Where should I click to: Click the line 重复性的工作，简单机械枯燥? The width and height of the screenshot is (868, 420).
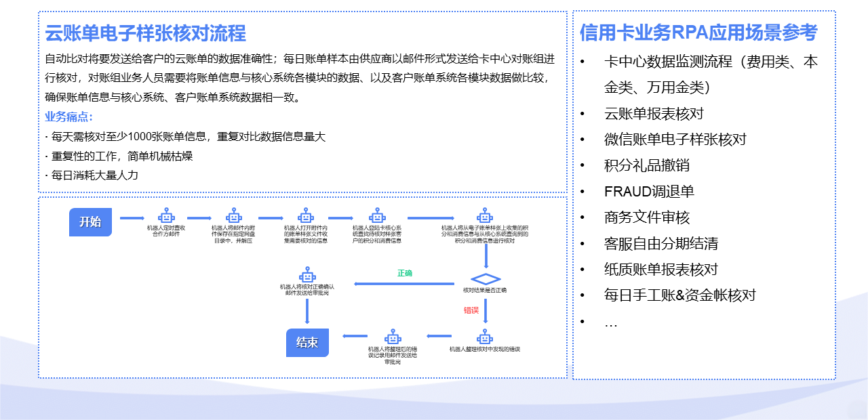point(119,156)
